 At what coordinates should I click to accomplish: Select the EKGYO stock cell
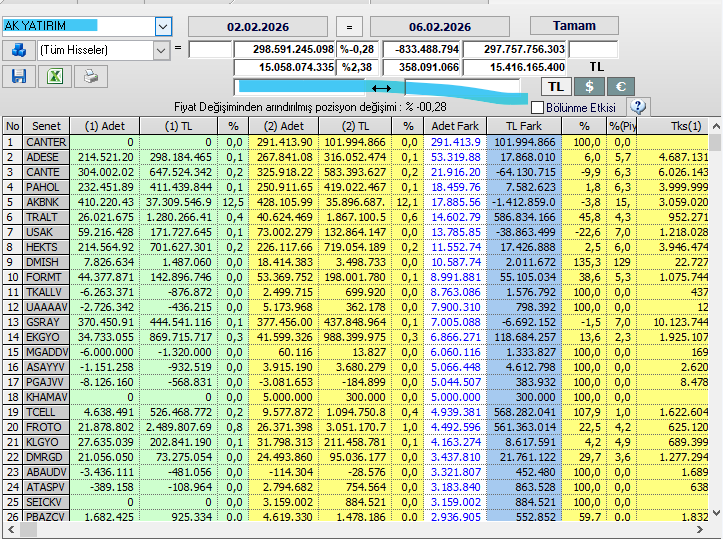[46, 337]
